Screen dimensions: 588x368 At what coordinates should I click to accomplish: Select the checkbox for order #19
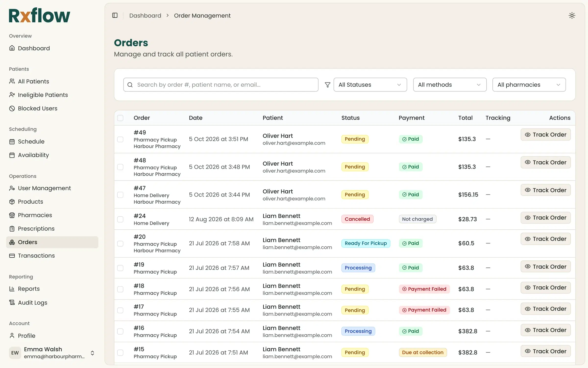120,268
